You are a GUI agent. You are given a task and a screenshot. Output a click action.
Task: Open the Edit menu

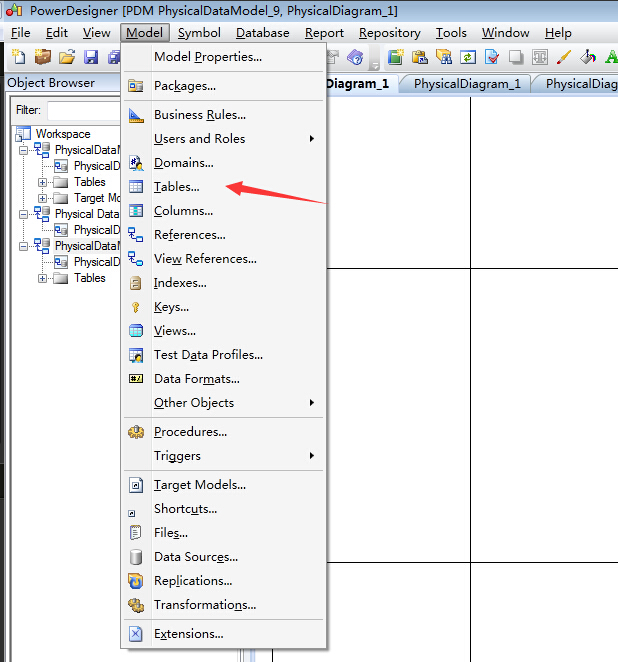click(57, 33)
